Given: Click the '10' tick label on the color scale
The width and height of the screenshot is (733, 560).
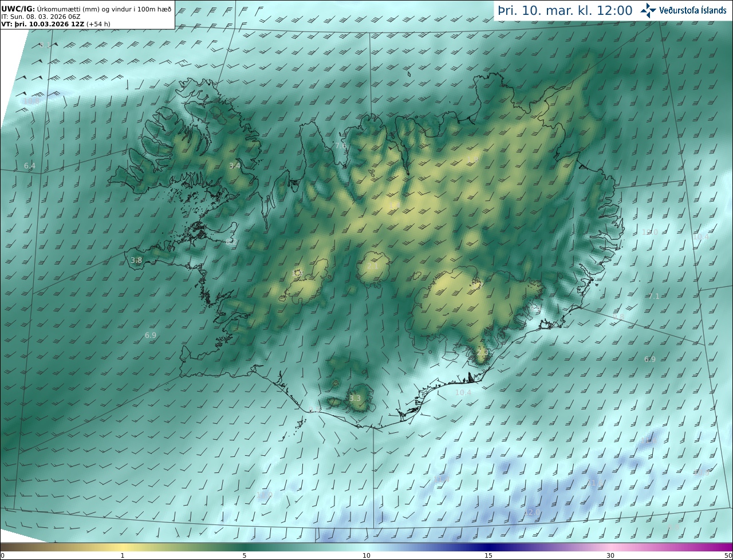Looking at the screenshot, I should tap(366, 555).
